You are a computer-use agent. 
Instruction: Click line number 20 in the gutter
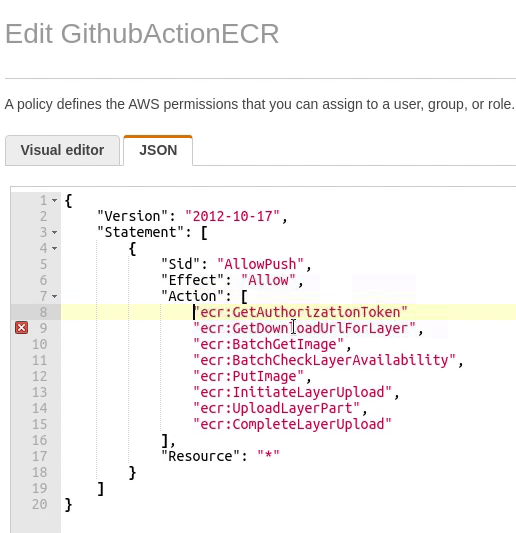(x=39, y=504)
